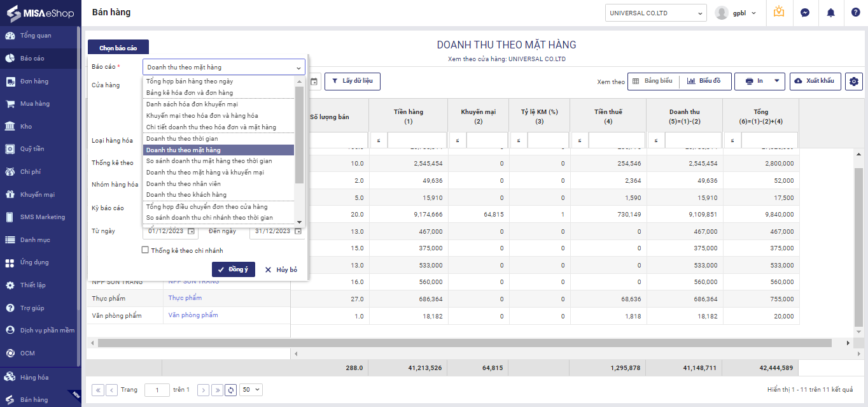This screenshot has height=407, width=868.
Task: Open Kho in the sidebar
Action: pos(26,126)
